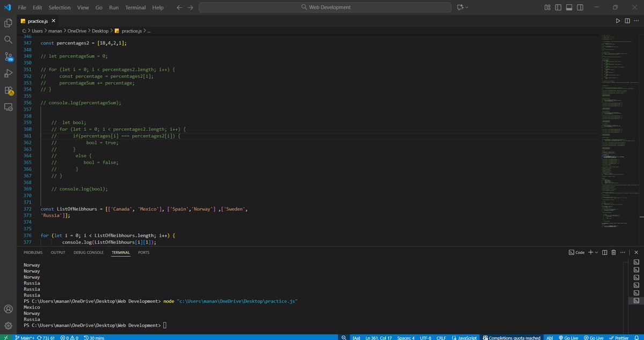The image size is (644, 340).
Task: Close the terminal panel
Action: tap(636, 252)
